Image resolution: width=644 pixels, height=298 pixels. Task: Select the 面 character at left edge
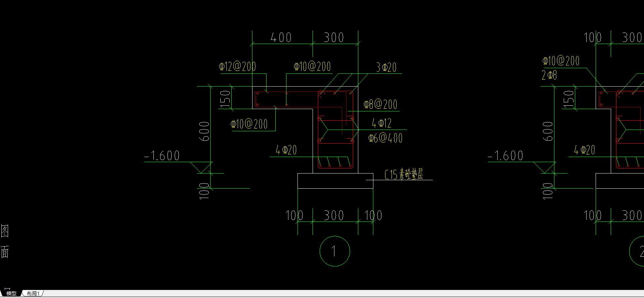[5, 252]
